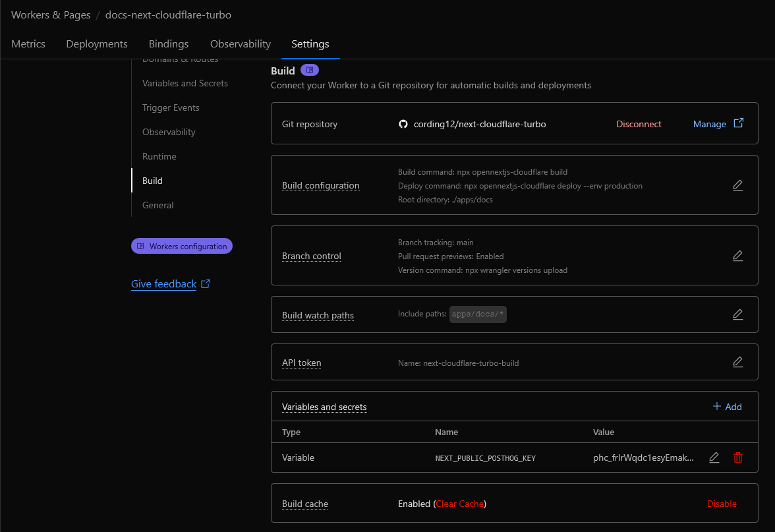Viewport: 775px width, 532px height.
Task: Open the Build documentation book icon
Action: click(310, 70)
